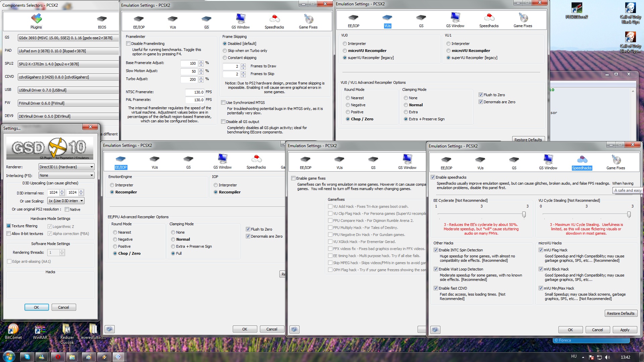The width and height of the screenshot is (644, 362).
Task: Select EE/IOP icon in Speedhacks window
Action: [x=446, y=163]
